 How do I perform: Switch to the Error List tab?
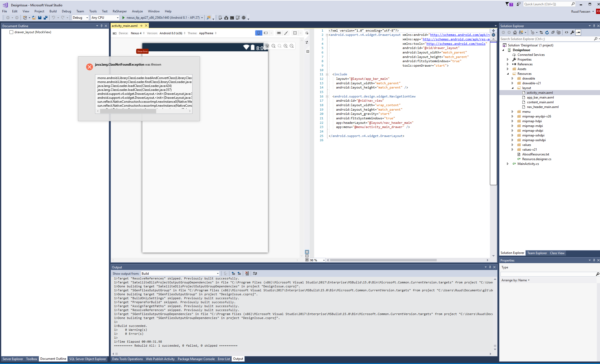pos(224,359)
